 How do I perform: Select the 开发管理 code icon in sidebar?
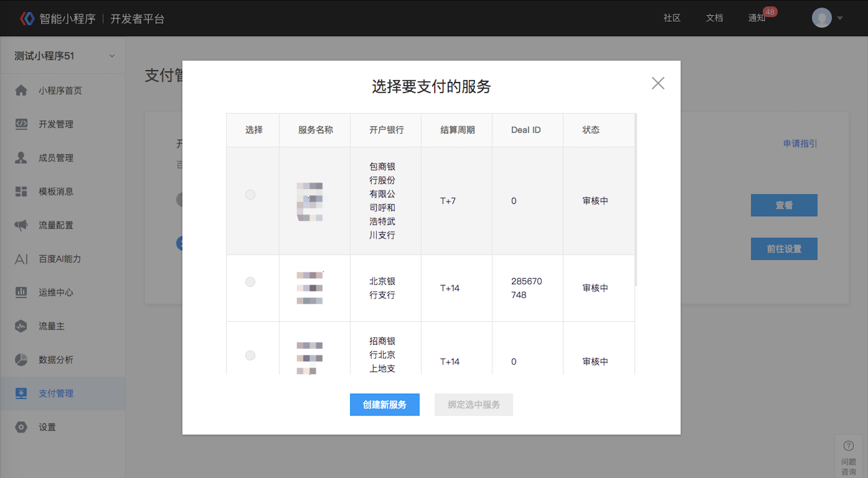pyautogui.click(x=21, y=124)
